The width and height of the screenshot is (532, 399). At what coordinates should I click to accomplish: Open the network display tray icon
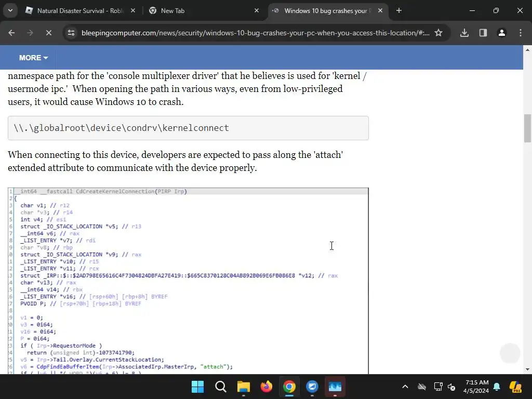click(438, 387)
